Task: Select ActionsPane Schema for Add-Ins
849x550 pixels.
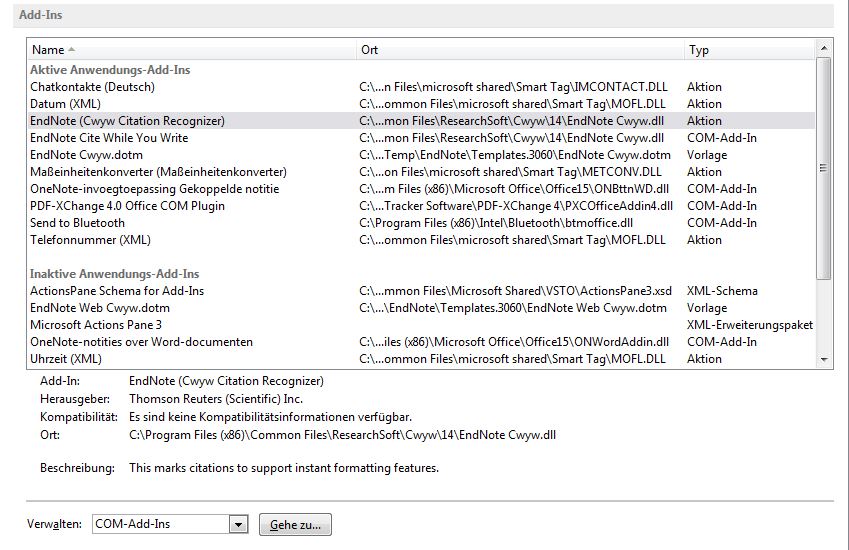Action: [421, 291]
